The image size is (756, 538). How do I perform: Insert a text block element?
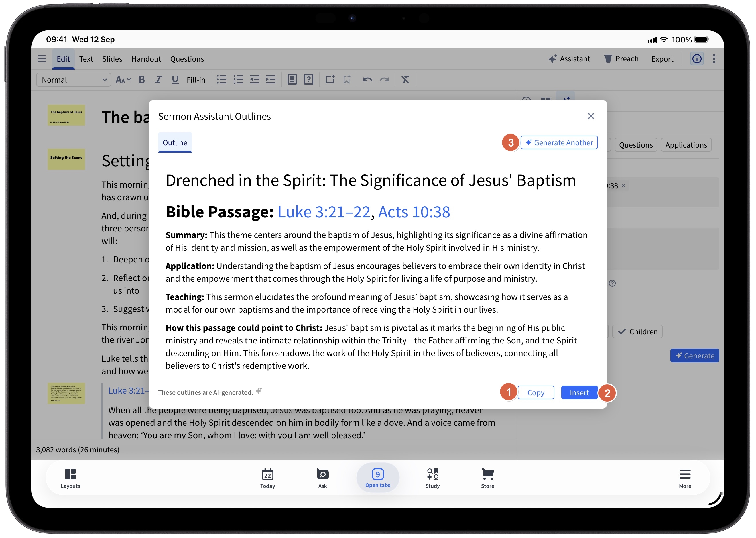click(292, 80)
